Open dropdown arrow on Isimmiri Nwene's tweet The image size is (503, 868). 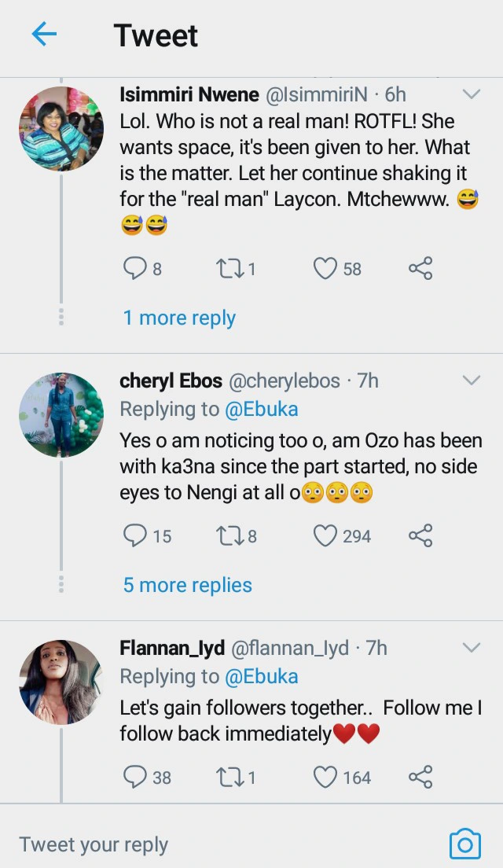(471, 95)
